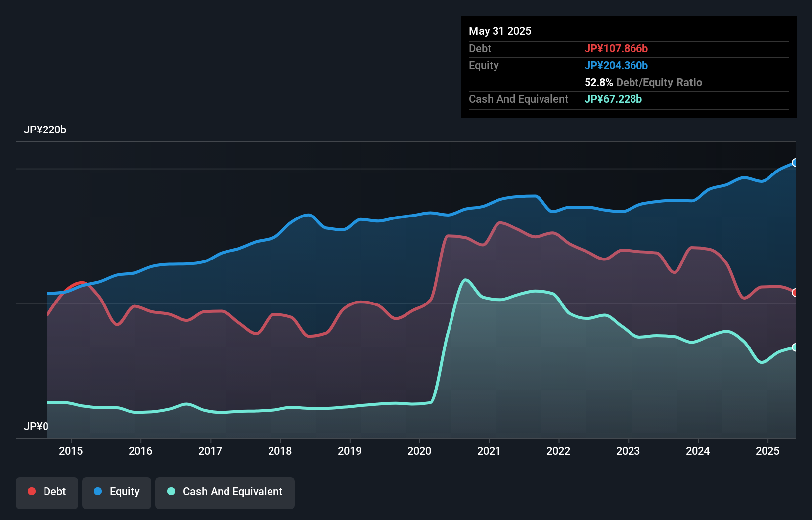Select the red Debt endpoint marker
The image size is (812, 520).
(x=795, y=292)
